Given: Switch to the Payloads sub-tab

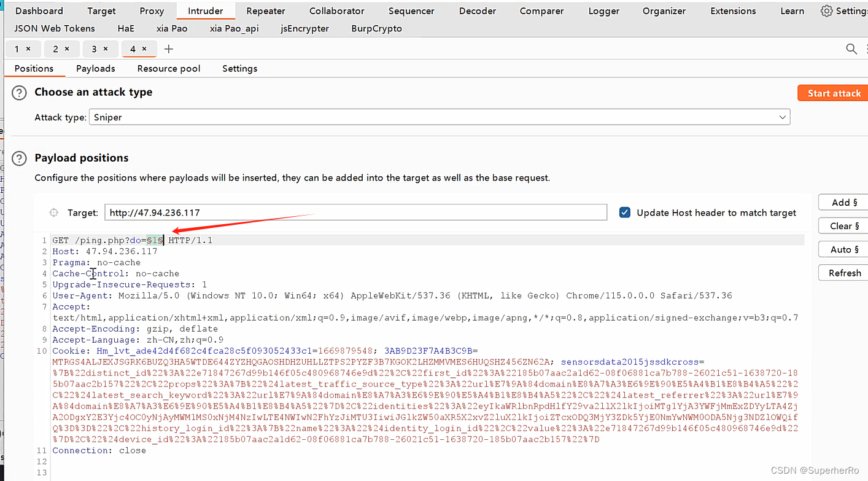Looking at the screenshot, I should (95, 68).
